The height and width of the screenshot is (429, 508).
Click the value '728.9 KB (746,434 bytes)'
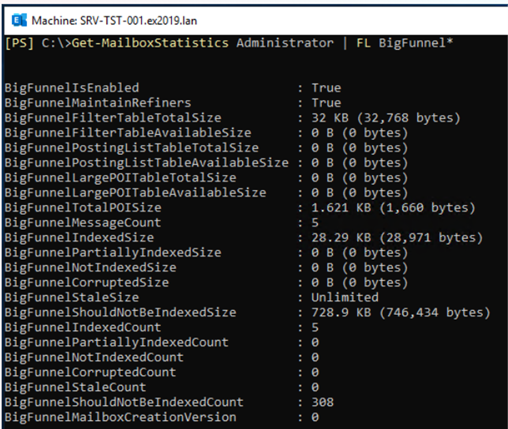401,312
